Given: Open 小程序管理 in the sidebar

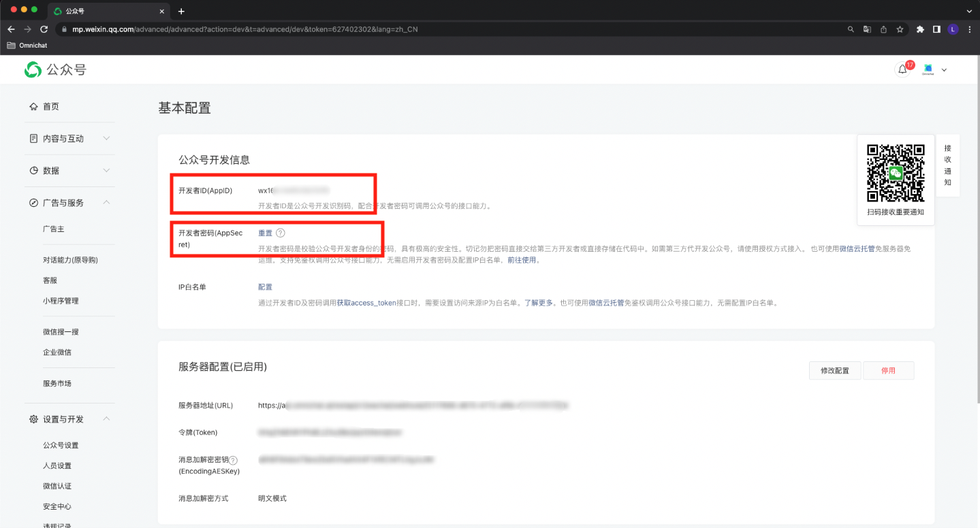Looking at the screenshot, I should 61,301.
